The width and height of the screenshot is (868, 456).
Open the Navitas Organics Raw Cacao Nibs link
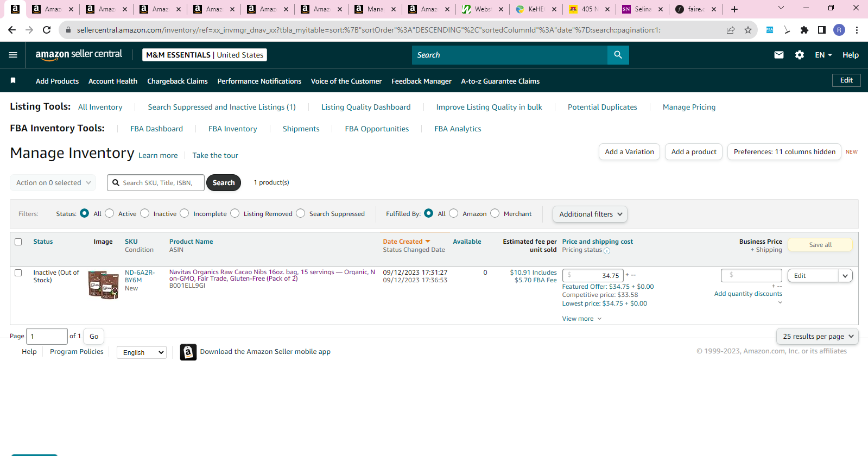point(272,275)
